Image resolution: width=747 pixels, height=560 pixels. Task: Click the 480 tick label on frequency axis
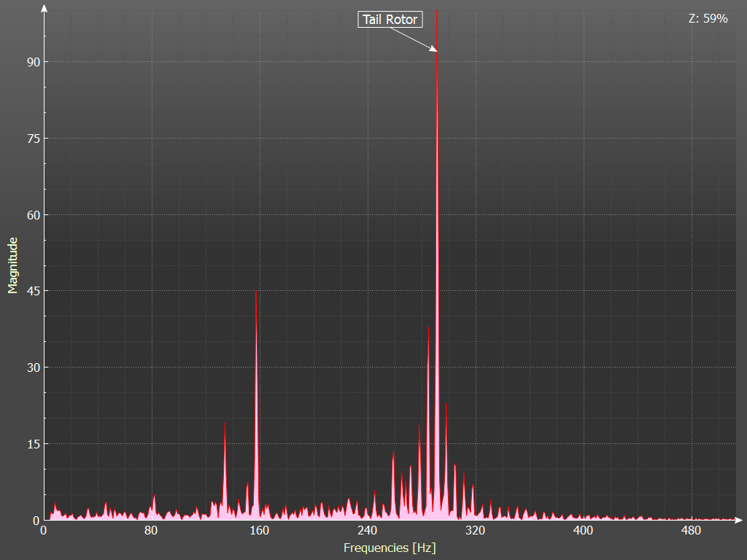[691, 530]
